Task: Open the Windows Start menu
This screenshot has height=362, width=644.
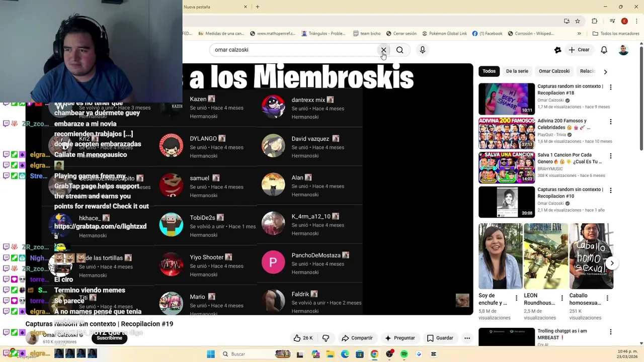Action: point(210,354)
